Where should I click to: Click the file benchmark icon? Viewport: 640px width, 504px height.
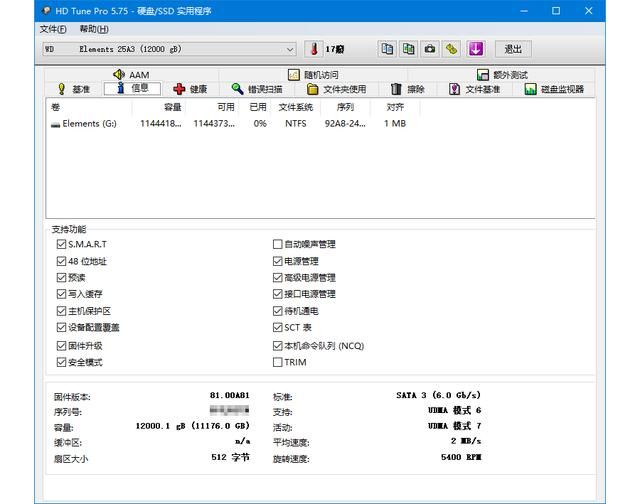pos(454,89)
